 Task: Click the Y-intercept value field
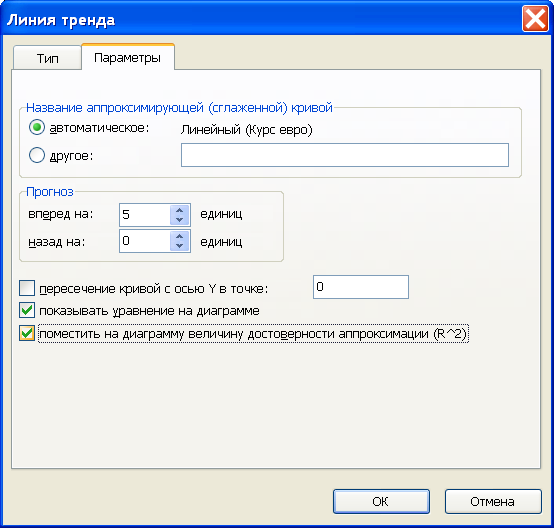point(361,287)
